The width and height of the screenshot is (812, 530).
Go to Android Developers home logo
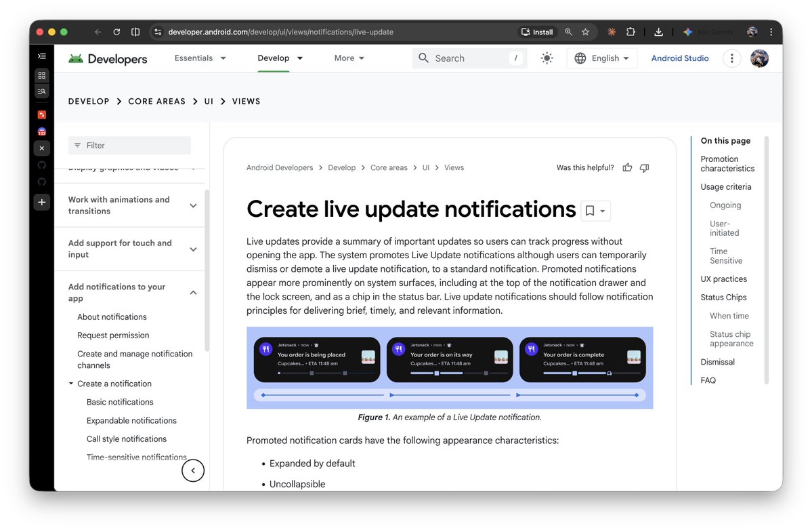click(x=108, y=58)
